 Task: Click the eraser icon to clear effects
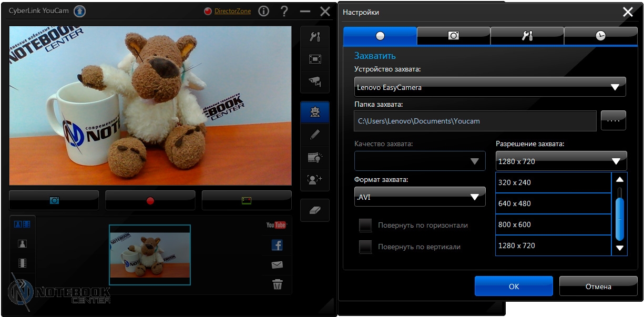(x=315, y=210)
